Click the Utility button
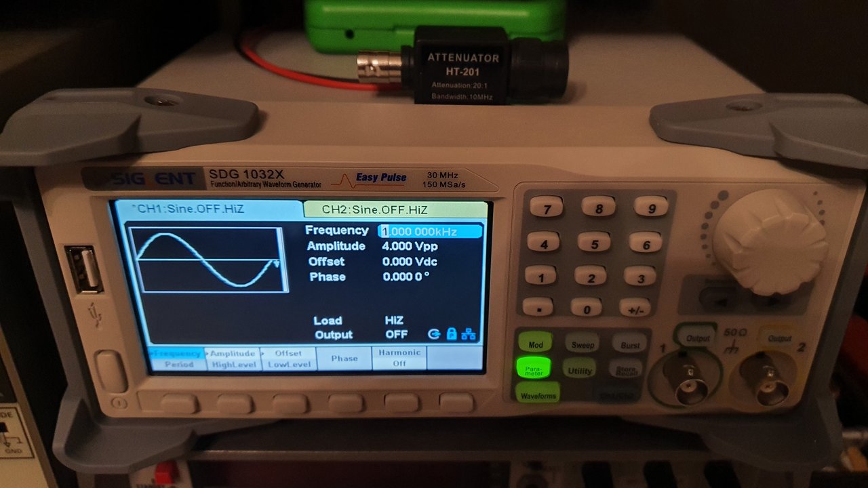 (x=580, y=368)
